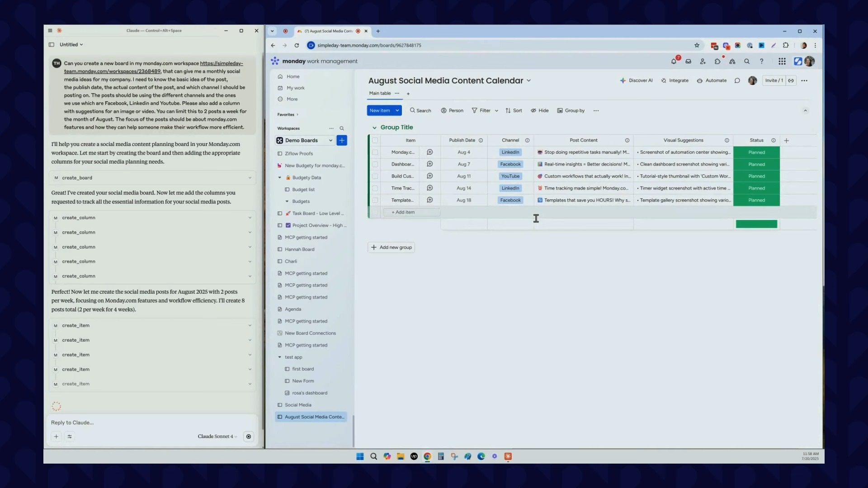Open the monday.com apps puzzle icon
The width and height of the screenshot is (868, 488).
click(717, 61)
